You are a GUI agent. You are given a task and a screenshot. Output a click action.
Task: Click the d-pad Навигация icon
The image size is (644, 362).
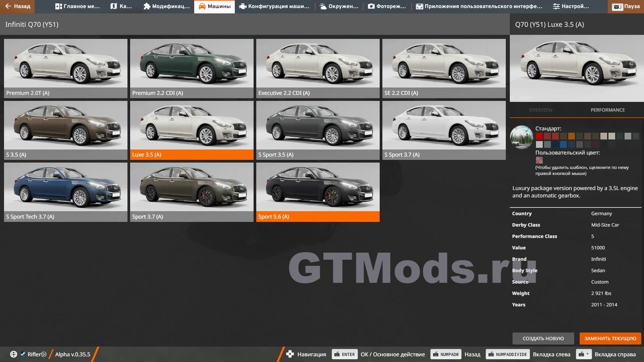click(290, 354)
